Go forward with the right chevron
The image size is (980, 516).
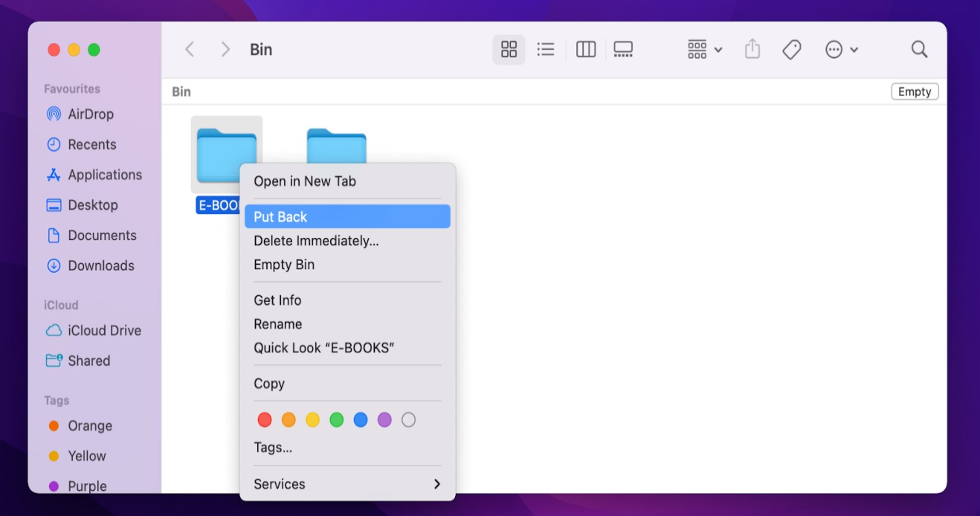click(225, 50)
